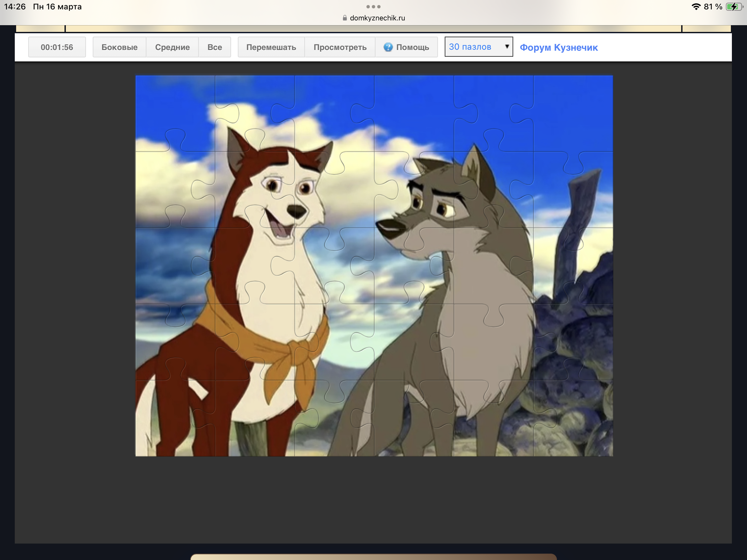Show only Боковые edge pieces

click(119, 47)
